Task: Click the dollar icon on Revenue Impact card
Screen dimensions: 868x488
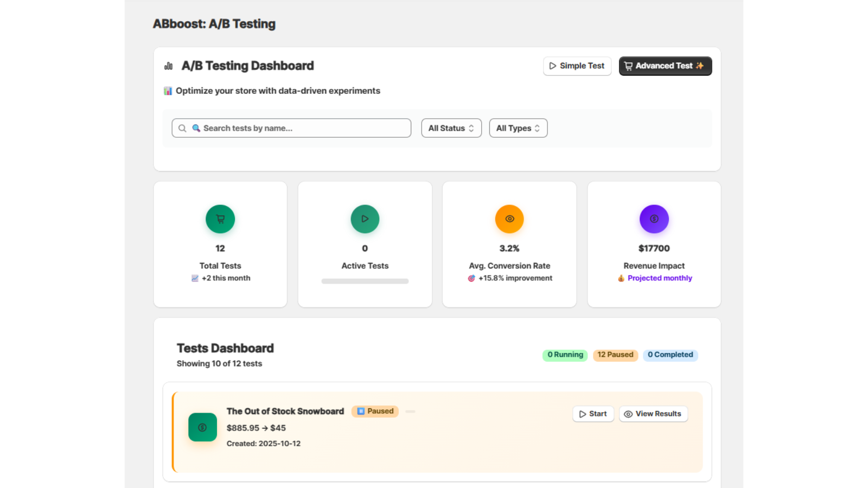Action: coord(654,219)
